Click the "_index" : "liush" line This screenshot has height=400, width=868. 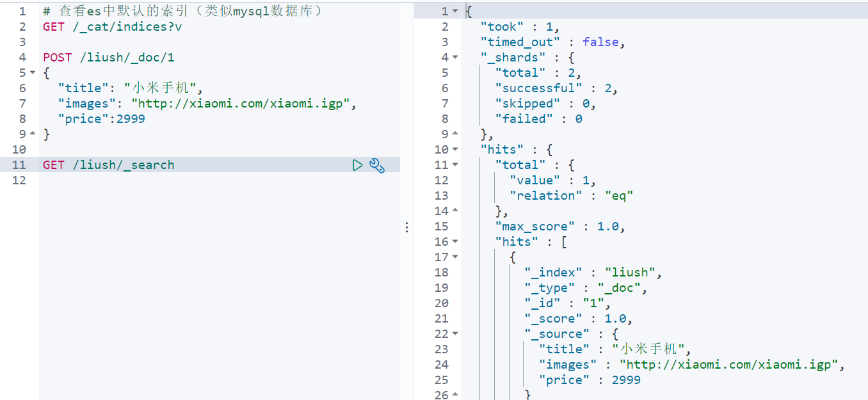593,273
